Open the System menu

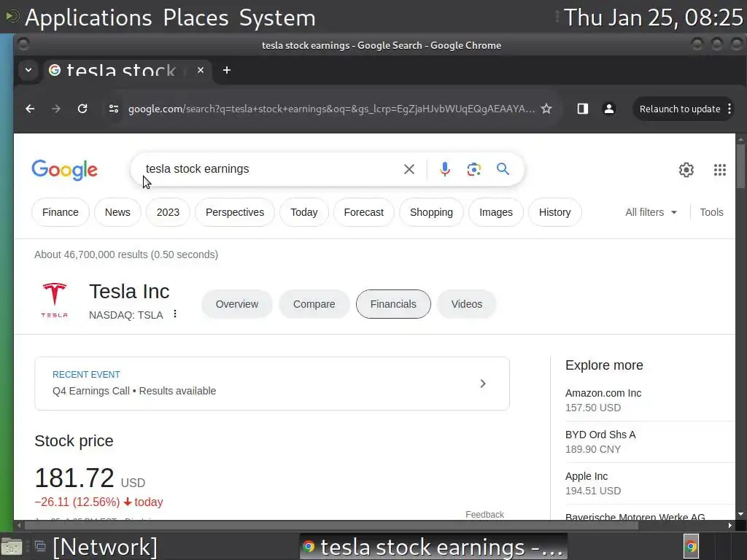277,17
